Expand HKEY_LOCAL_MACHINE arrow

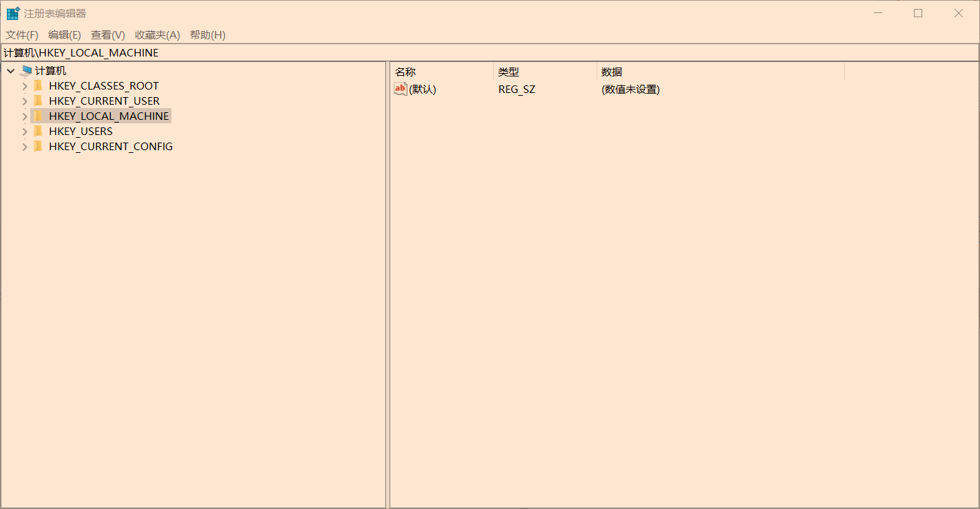click(x=25, y=116)
